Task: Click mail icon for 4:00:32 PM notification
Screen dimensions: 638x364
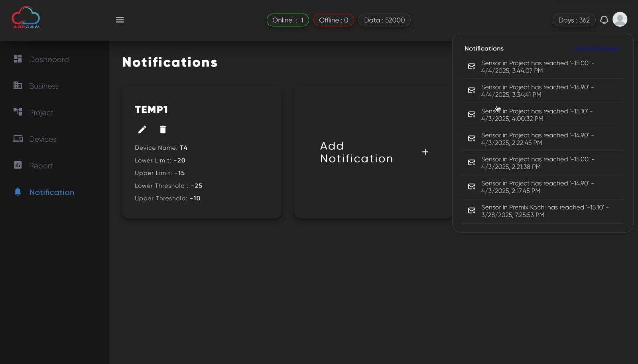Action: (x=471, y=115)
